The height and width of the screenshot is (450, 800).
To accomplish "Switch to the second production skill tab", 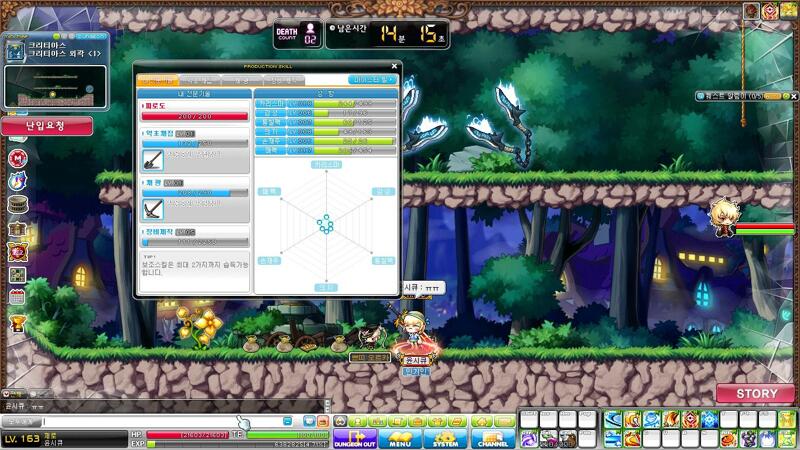I will [200, 80].
